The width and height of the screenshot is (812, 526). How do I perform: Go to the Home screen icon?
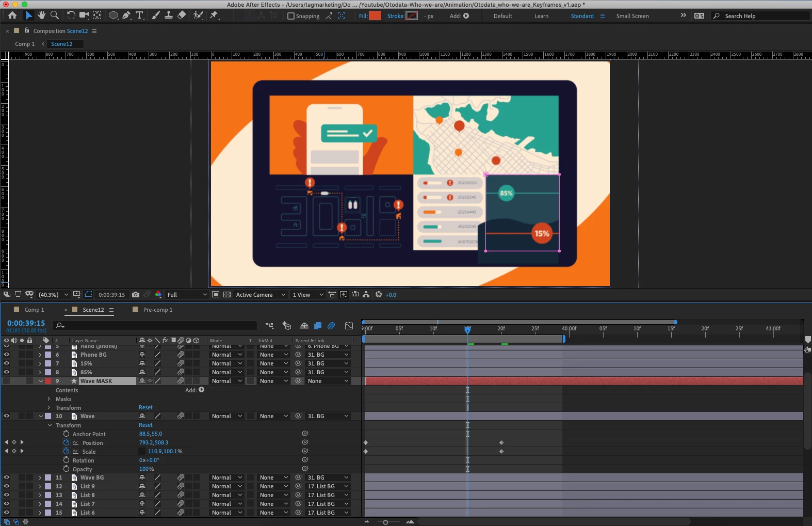(12, 15)
